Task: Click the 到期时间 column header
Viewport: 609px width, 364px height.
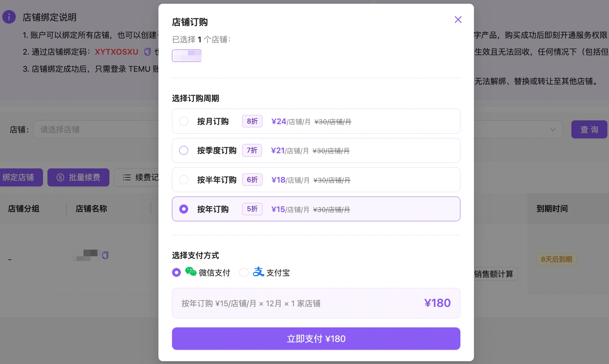Action: point(552,209)
